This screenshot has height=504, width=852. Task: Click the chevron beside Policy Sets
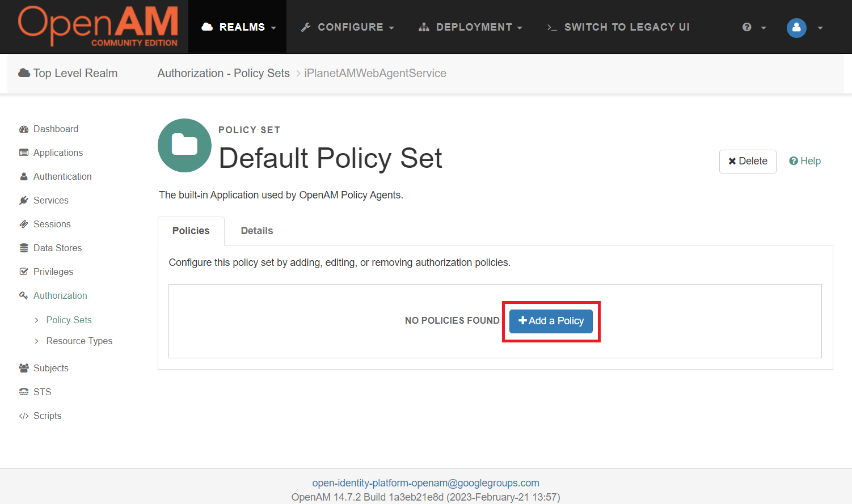[x=37, y=320]
